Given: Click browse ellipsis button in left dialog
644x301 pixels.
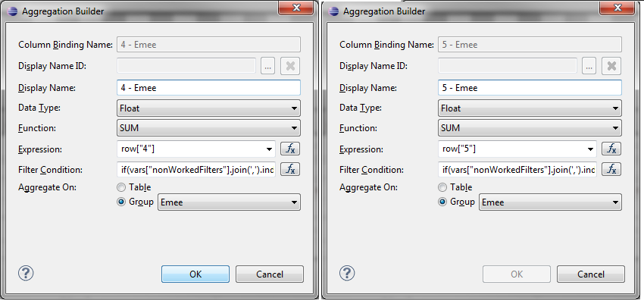Looking at the screenshot, I should click(267, 66).
